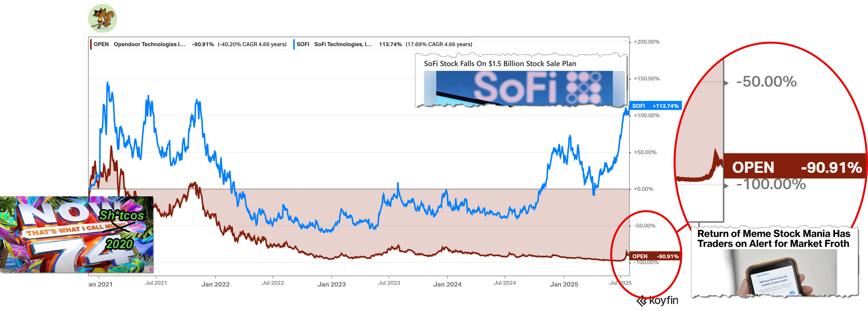Select the OPEN ticker in the chart legend
Image resolution: width=868 pixels, height=311 pixels.
[x=101, y=45]
